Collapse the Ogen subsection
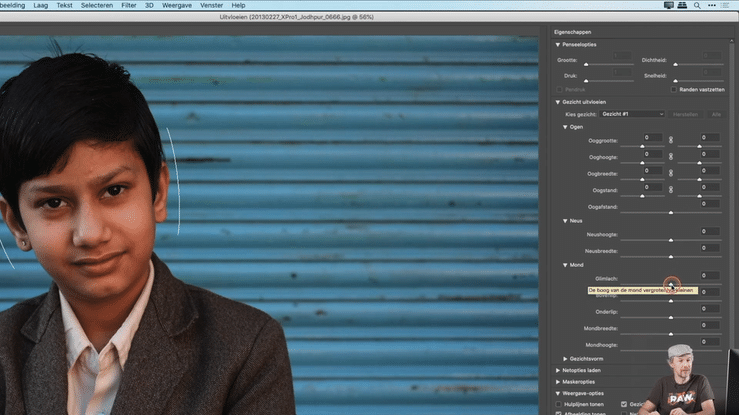Image resolution: width=739 pixels, height=415 pixels. (565, 127)
